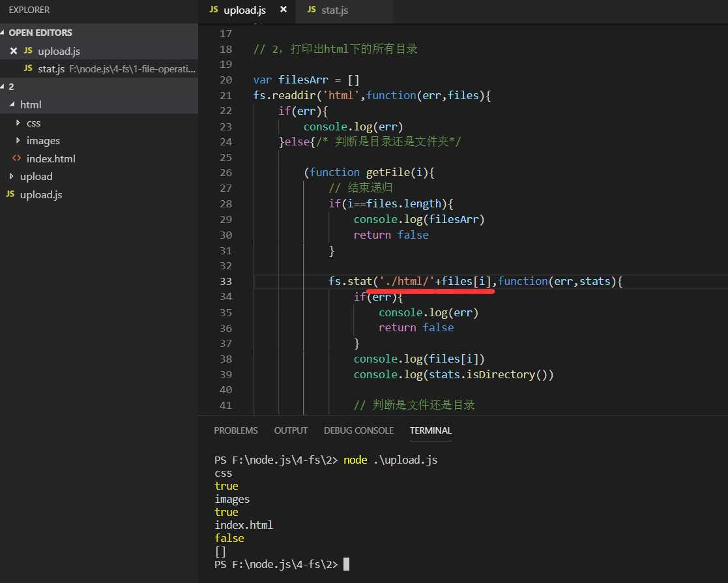The height and width of the screenshot is (583, 728).
Task: Click the comment on line 18
Action: coord(335,49)
